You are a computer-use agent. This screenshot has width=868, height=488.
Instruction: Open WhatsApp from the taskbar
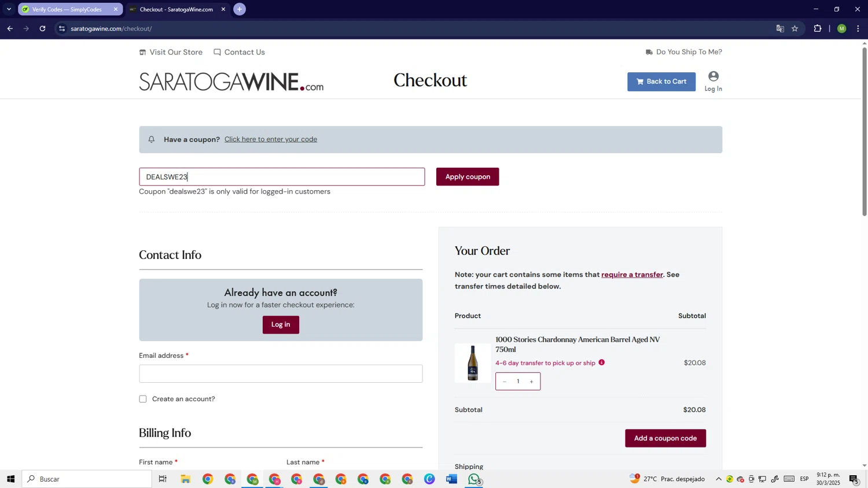(x=475, y=479)
